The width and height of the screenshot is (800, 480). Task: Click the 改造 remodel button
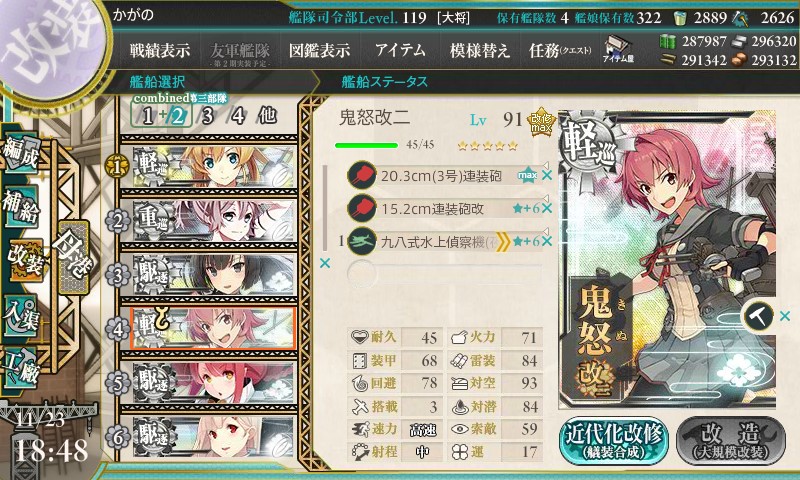(x=731, y=440)
